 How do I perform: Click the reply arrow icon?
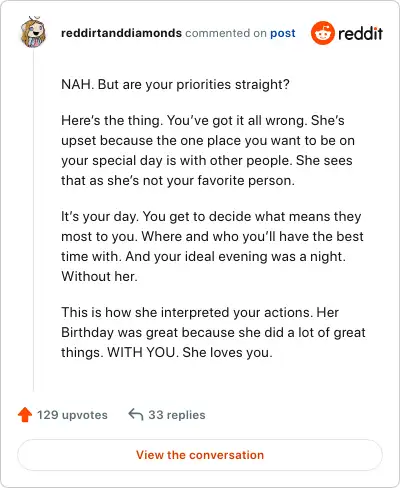136,414
